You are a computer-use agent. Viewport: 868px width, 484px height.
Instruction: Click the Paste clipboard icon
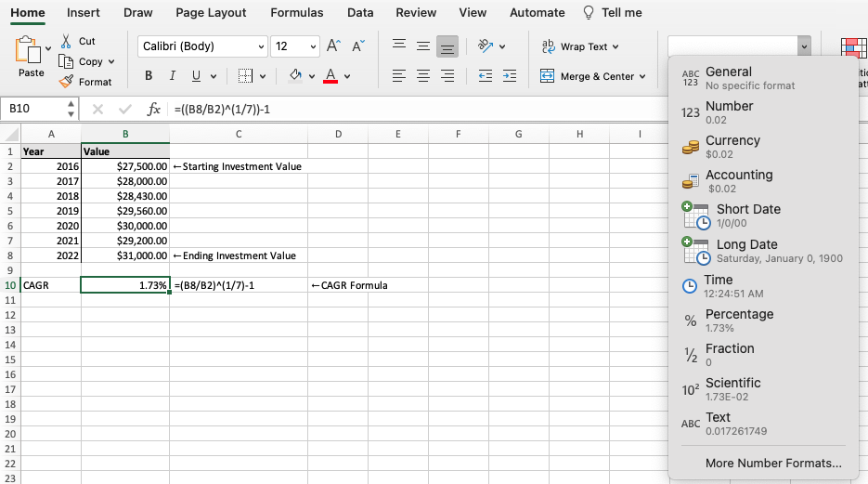coord(31,52)
